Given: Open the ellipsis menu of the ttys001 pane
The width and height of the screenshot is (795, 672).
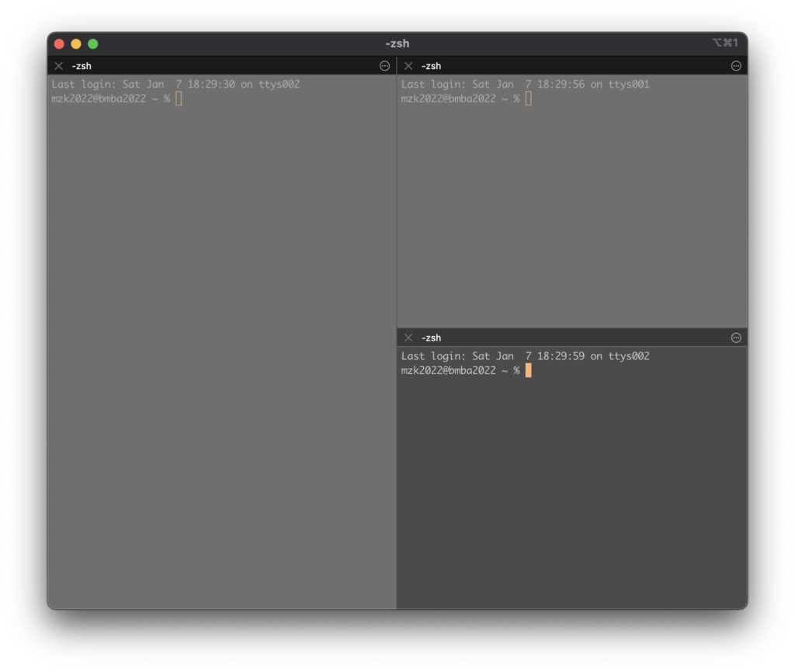Looking at the screenshot, I should coord(736,66).
